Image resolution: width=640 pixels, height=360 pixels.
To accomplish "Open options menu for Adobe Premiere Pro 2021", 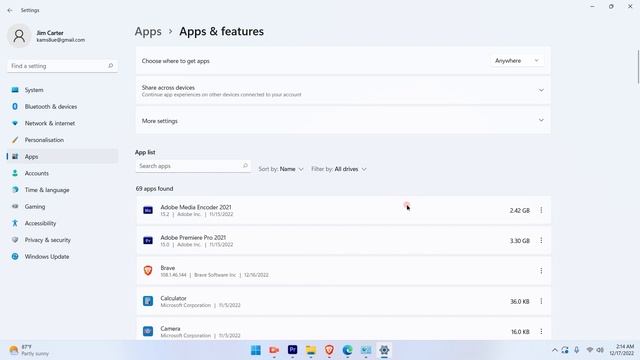I will point(541,240).
